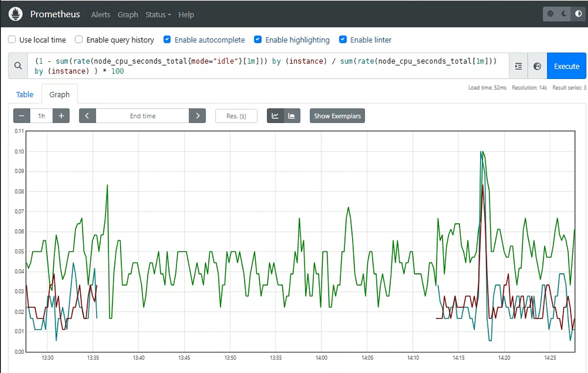Screen dimensions: 588x373
Task: Click the Resolution: 14s text
Action: (529, 88)
